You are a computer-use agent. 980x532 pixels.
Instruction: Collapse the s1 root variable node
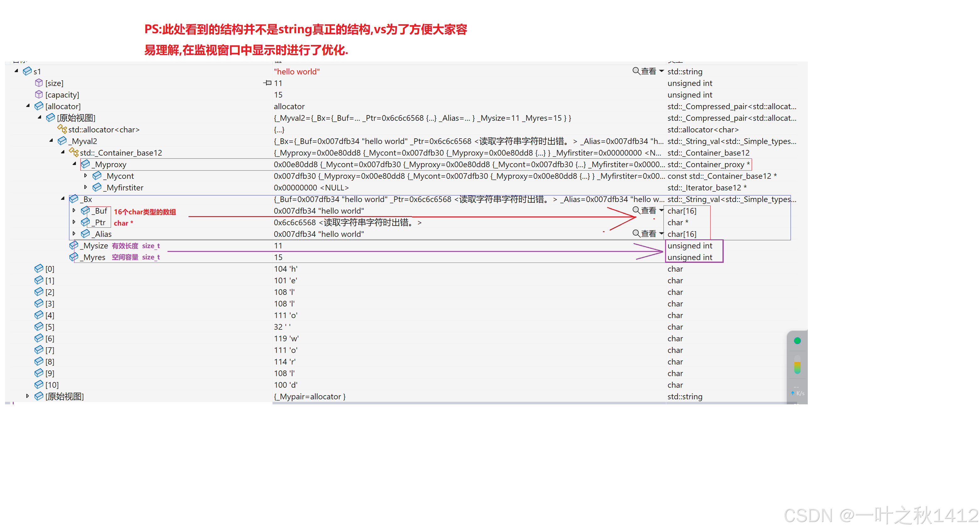click(16, 71)
